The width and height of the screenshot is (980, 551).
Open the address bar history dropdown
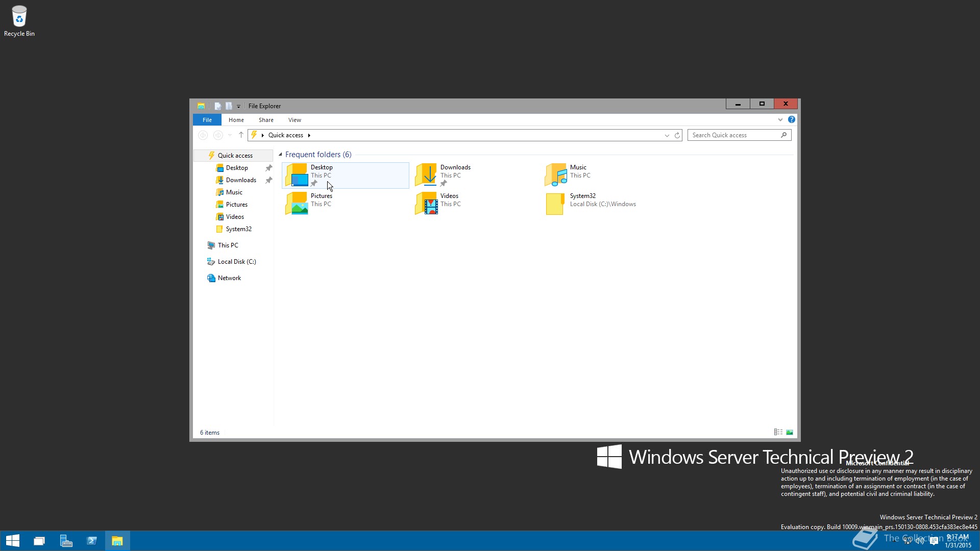click(x=667, y=135)
